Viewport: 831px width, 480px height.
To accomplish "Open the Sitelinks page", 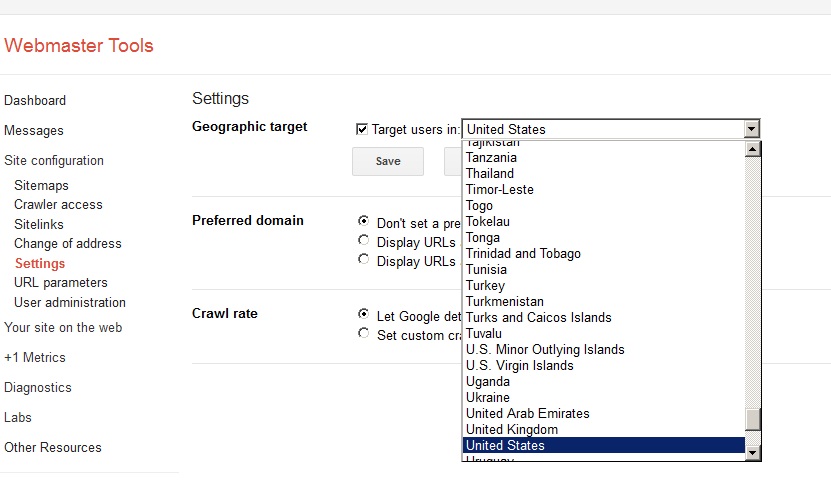I will 39,224.
